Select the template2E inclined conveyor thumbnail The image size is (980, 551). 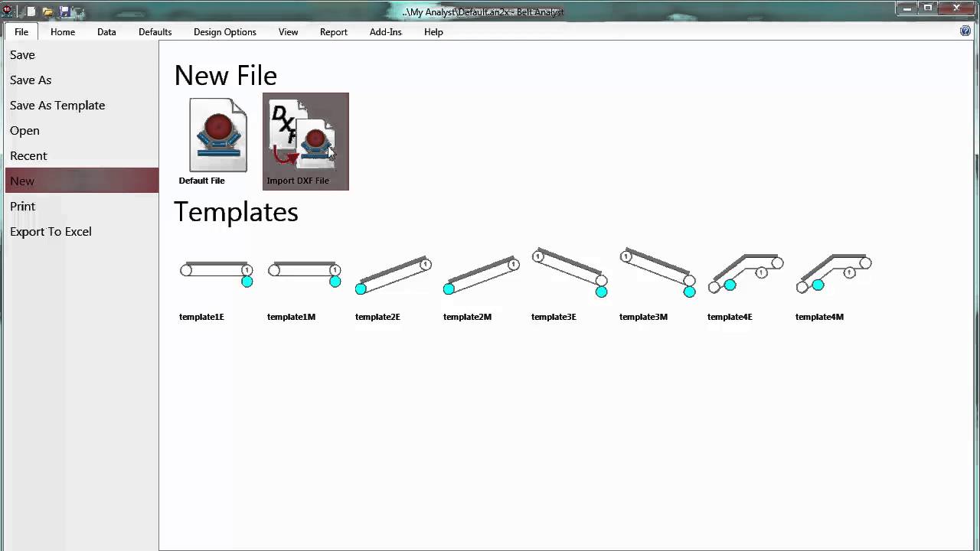pyautogui.click(x=393, y=275)
